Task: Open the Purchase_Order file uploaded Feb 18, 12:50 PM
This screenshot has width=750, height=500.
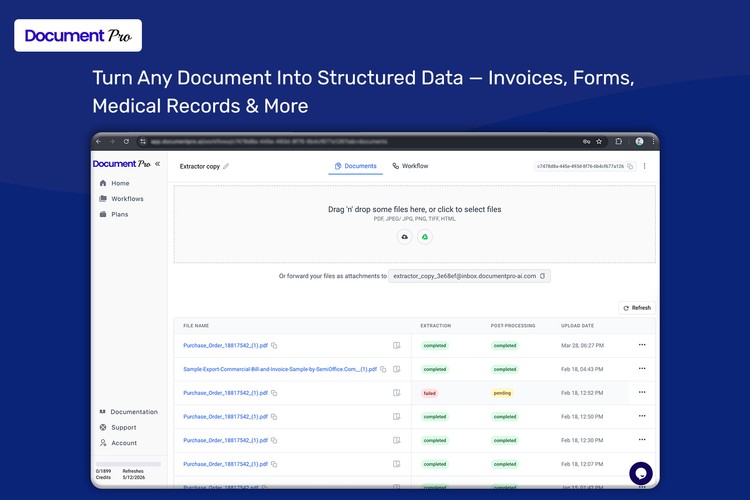Action: click(x=225, y=417)
